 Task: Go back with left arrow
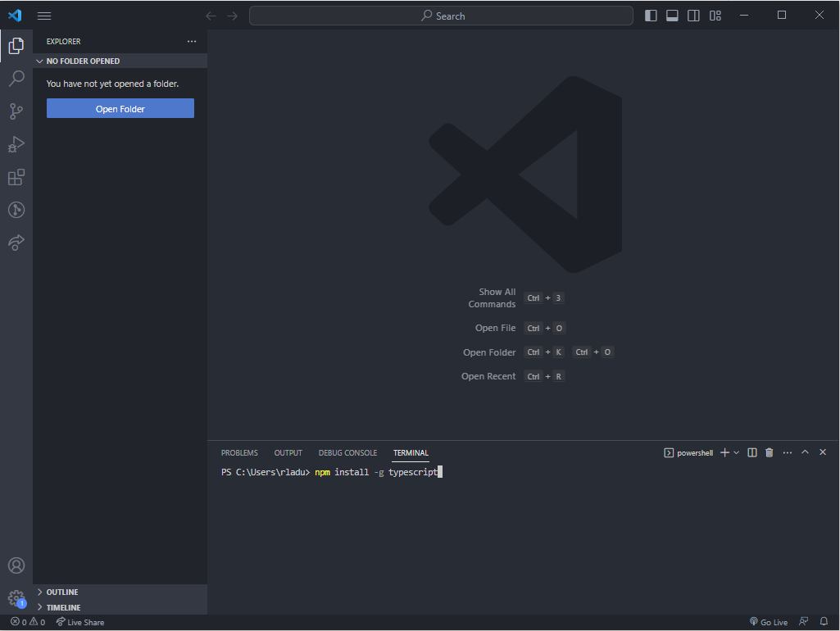point(211,16)
